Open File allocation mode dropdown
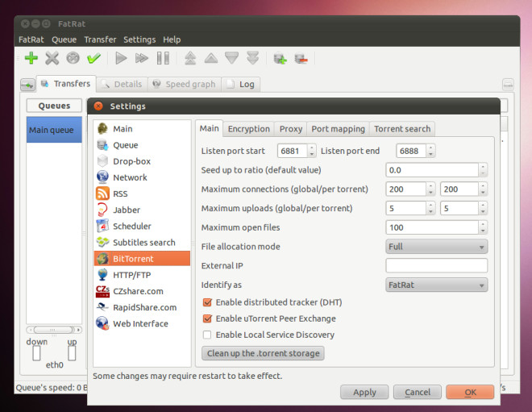 point(437,247)
